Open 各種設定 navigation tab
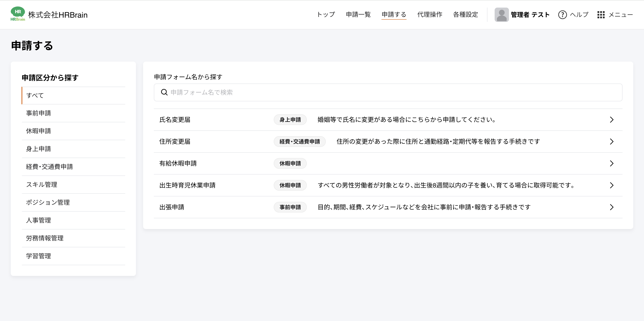644x321 pixels. (x=465, y=15)
